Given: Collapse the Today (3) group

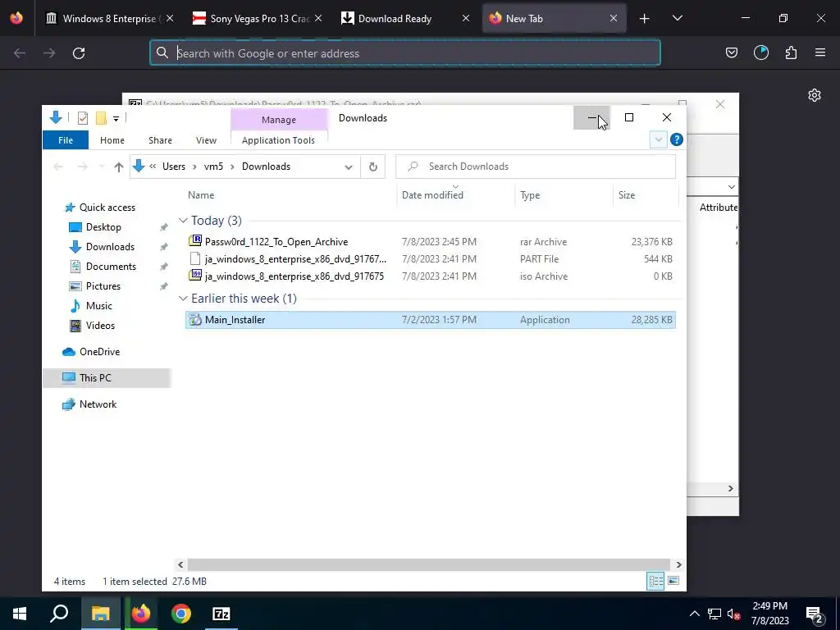Looking at the screenshot, I should 183,221.
